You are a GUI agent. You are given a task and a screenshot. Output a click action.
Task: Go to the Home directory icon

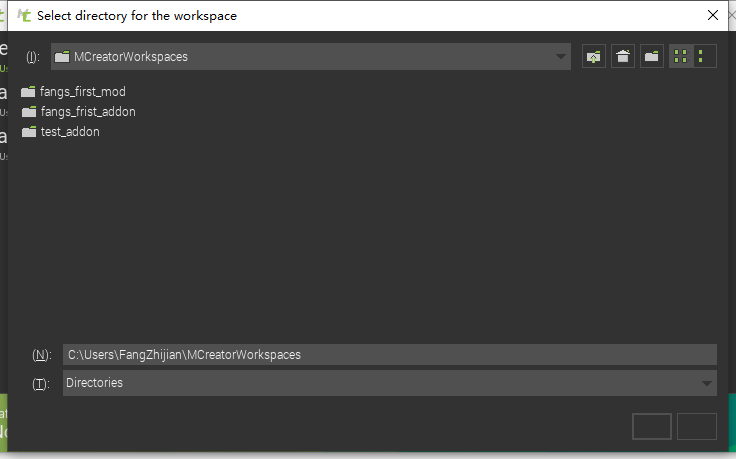tap(623, 57)
